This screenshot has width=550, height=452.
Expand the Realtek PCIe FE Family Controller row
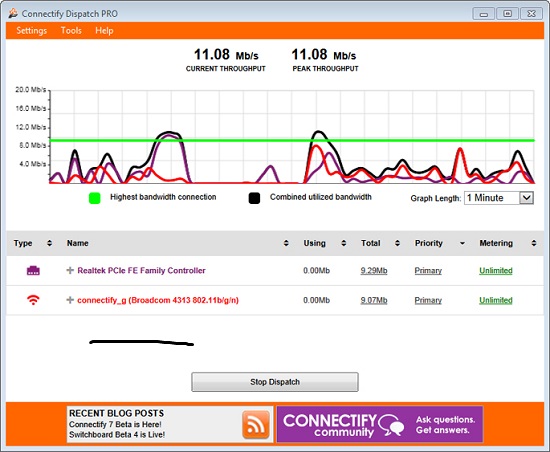(x=70, y=270)
